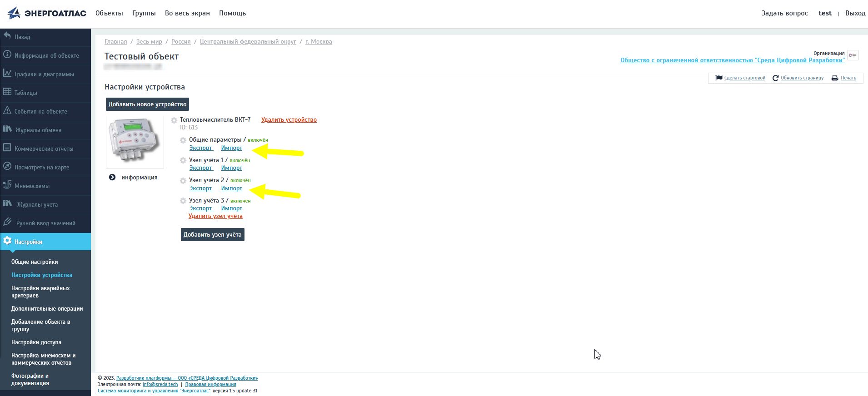Click the Энергоатлас logo icon
Screen dimensions: 868x396
pyautogui.click(x=14, y=13)
